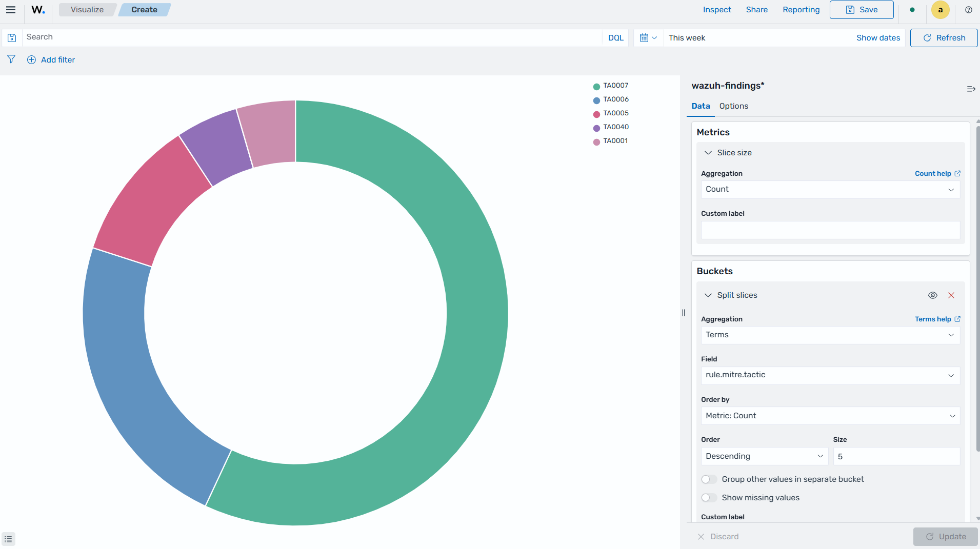This screenshot has height=549, width=980.
Task: Toggle the legend list icon
Action: pos(8,539)
